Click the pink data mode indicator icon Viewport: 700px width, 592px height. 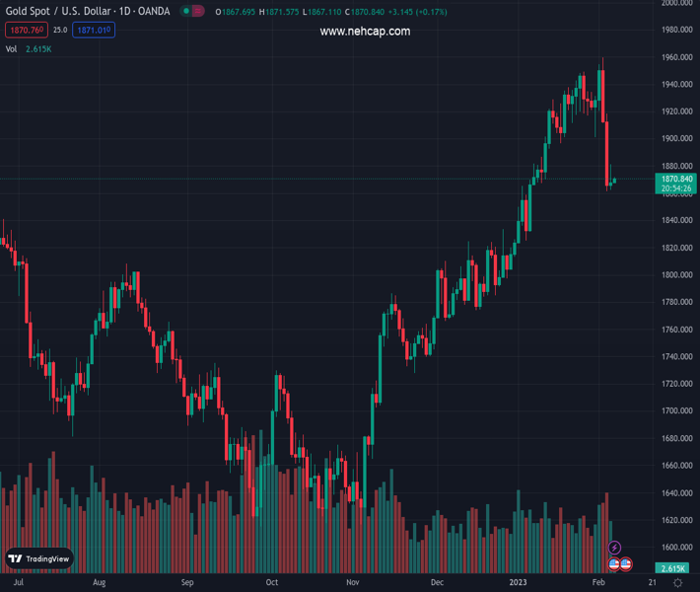pos(198,12)
